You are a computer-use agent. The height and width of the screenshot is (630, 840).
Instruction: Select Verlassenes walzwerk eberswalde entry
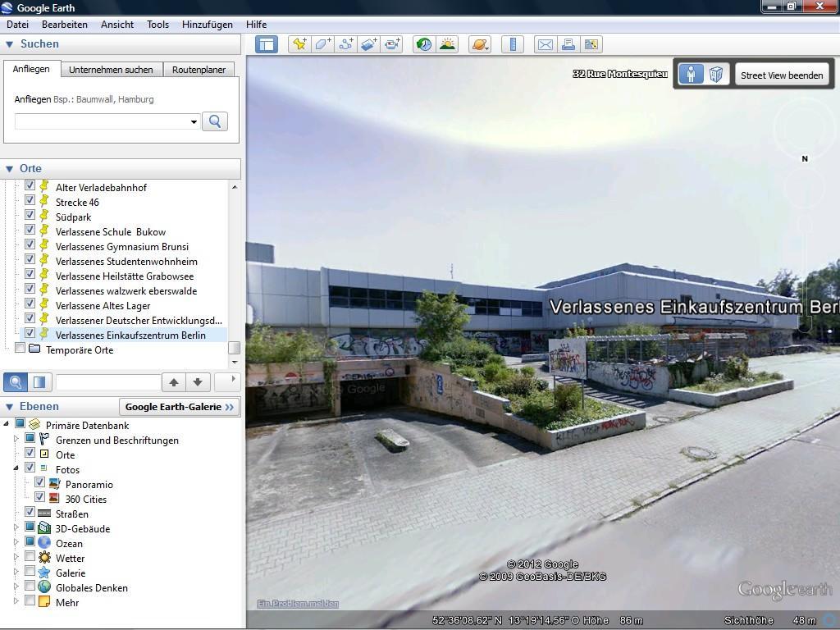126,291
